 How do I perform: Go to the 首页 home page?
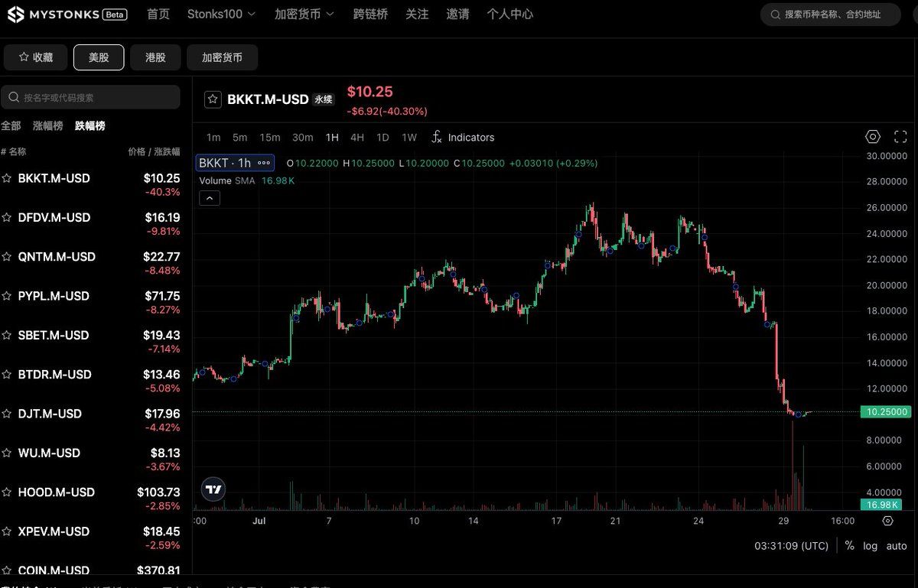point(158,14)
